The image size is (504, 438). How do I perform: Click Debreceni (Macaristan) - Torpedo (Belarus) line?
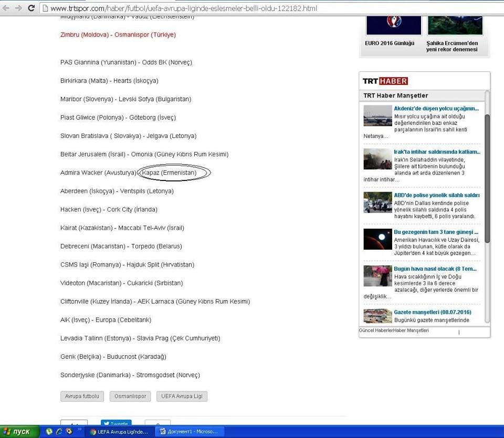pos(121,247)
